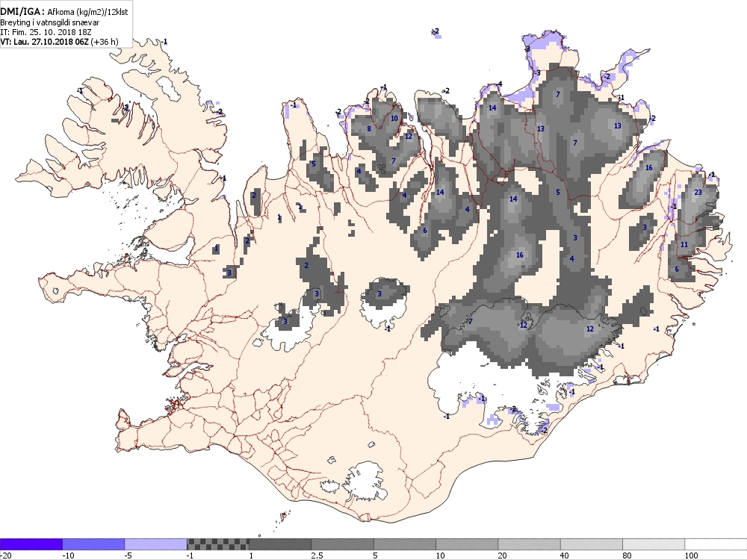The height and width of the screenshot is (560, 747).
Task: Click the 'DMI/IGA: Afkoma (kg/m2)/12klst' title line
Action: click(63, 11)
